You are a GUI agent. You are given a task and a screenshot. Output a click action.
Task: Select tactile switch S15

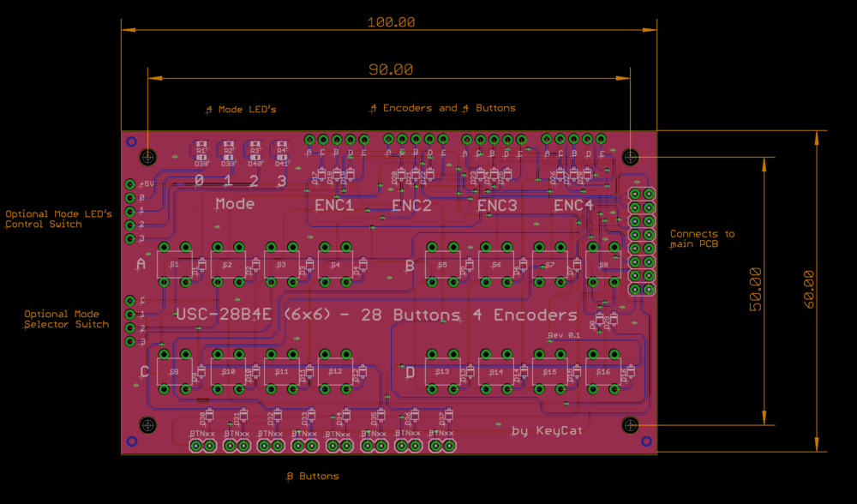click(x=549, y=372)
